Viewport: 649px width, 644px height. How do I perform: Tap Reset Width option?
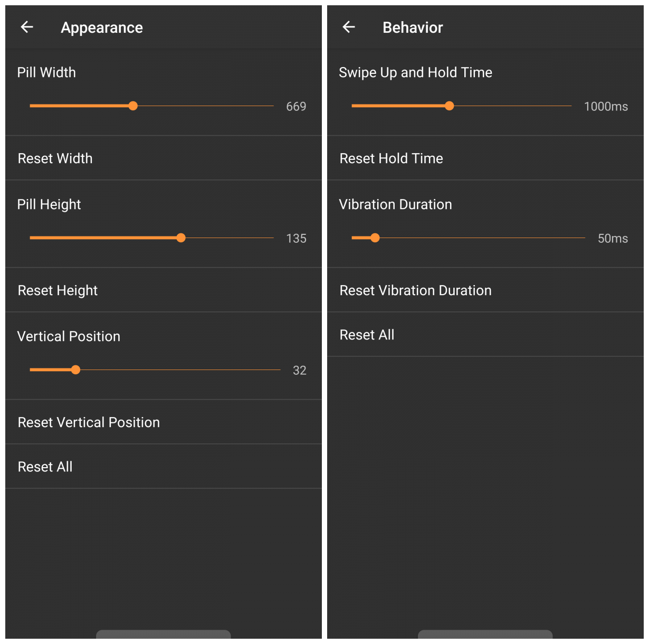[x=164, y=158]
